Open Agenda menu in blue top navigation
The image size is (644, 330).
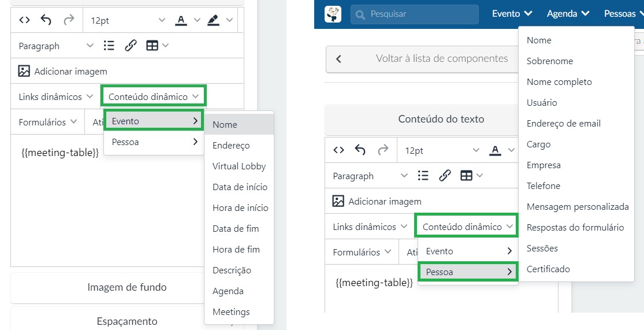tap(568, 13)
